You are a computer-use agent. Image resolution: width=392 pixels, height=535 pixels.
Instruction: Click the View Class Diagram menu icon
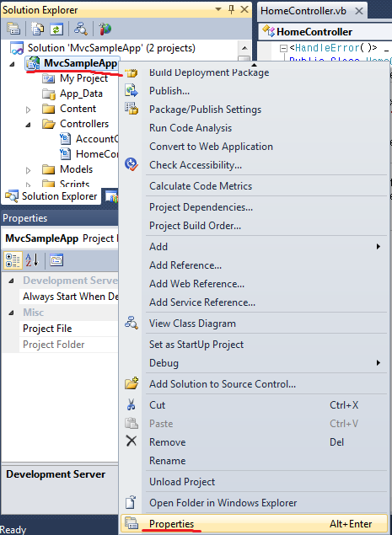[132, 323]
